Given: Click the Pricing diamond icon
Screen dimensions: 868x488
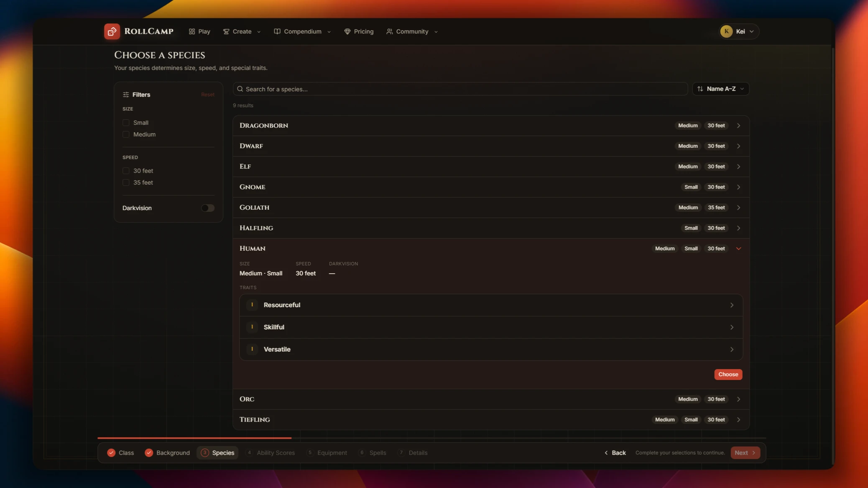Looking at the screenshot, I should (347, 31).
